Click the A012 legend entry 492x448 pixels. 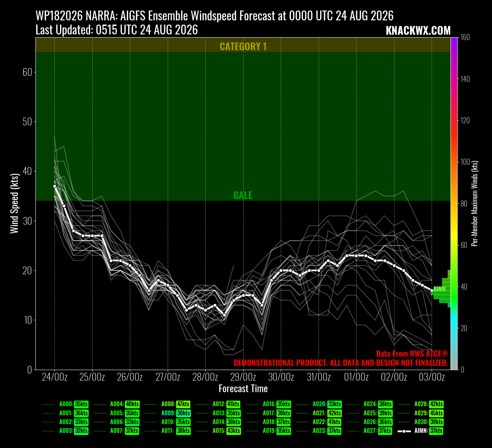[x=218, y=404]
